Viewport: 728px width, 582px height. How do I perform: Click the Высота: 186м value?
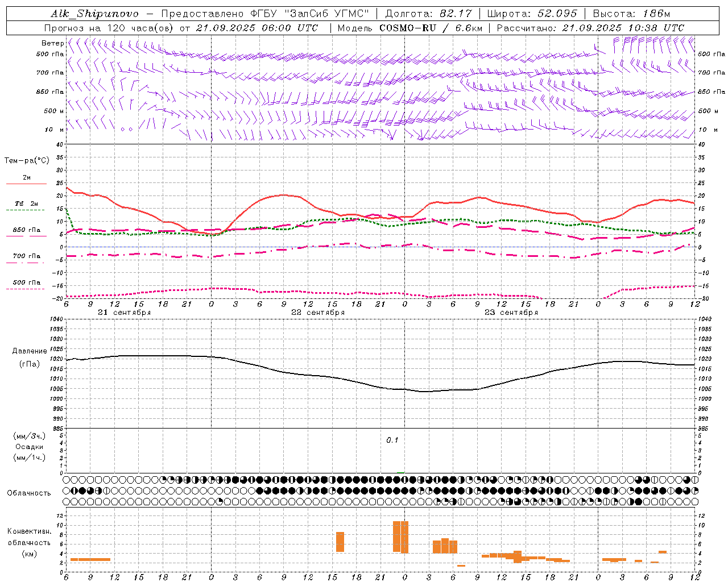click(x=631, y=14)
